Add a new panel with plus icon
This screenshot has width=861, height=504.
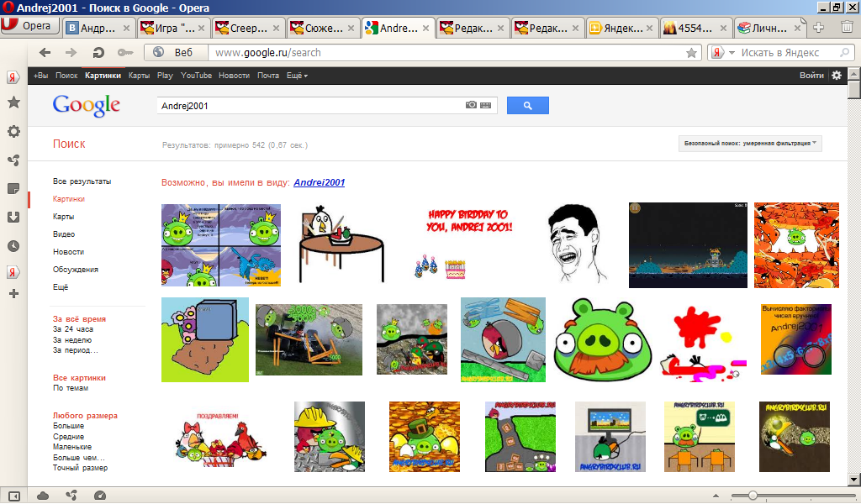(13, 294)
